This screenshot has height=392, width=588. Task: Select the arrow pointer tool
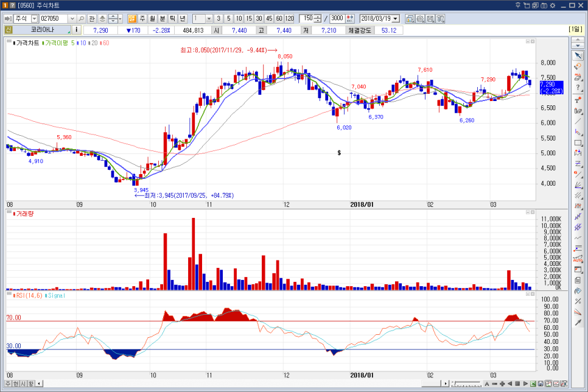[x=578, y=56]
